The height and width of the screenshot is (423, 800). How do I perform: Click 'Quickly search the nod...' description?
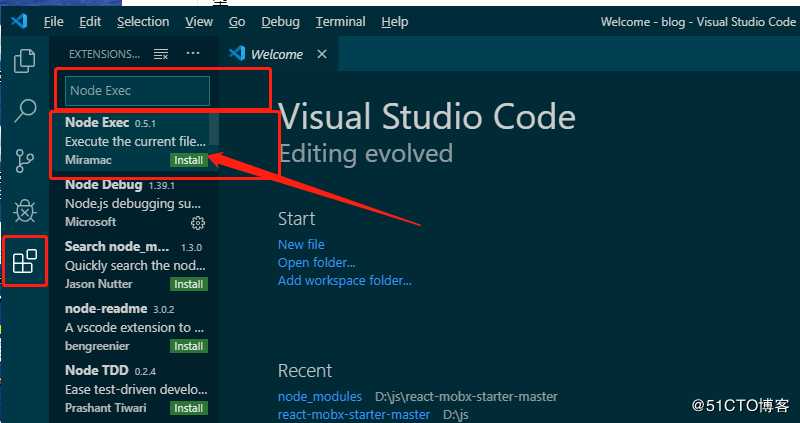135,265
